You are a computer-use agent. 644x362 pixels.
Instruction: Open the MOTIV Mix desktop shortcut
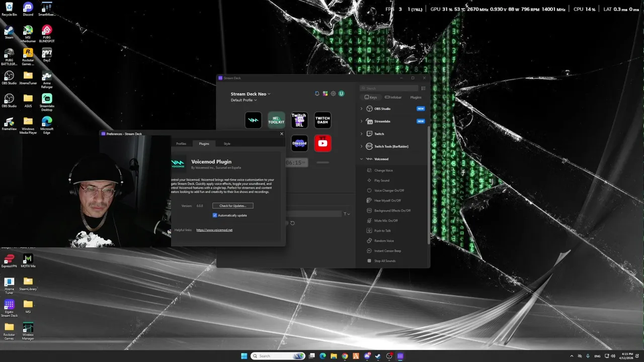tap(28, 261)
